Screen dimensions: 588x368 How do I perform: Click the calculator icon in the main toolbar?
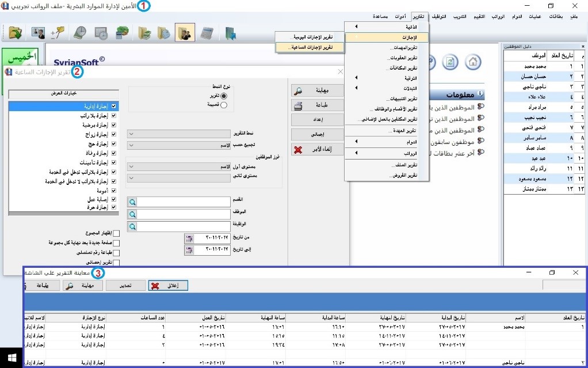click(x=205, y=33)
